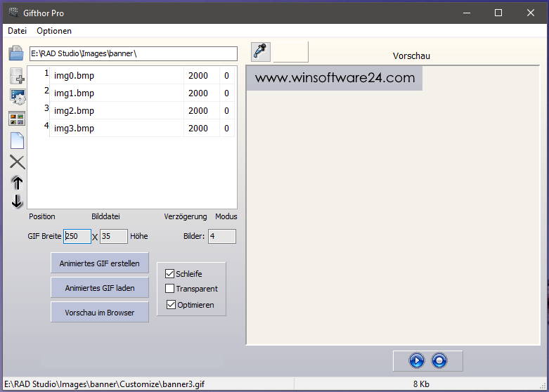549x392 pixels.
Task: Maximize the Gifthor Pro window
Action: point(498,13)
